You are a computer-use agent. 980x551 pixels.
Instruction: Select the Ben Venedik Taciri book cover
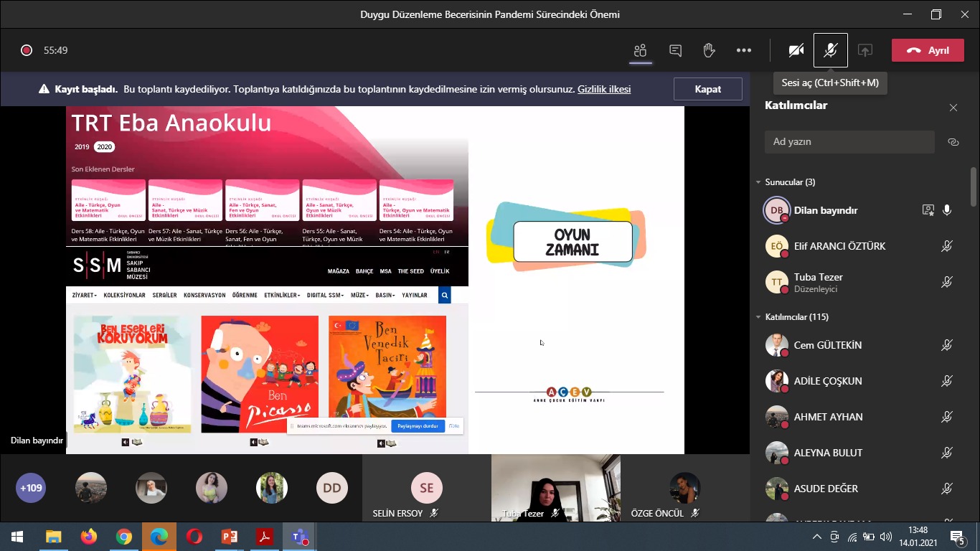(387, 374)
